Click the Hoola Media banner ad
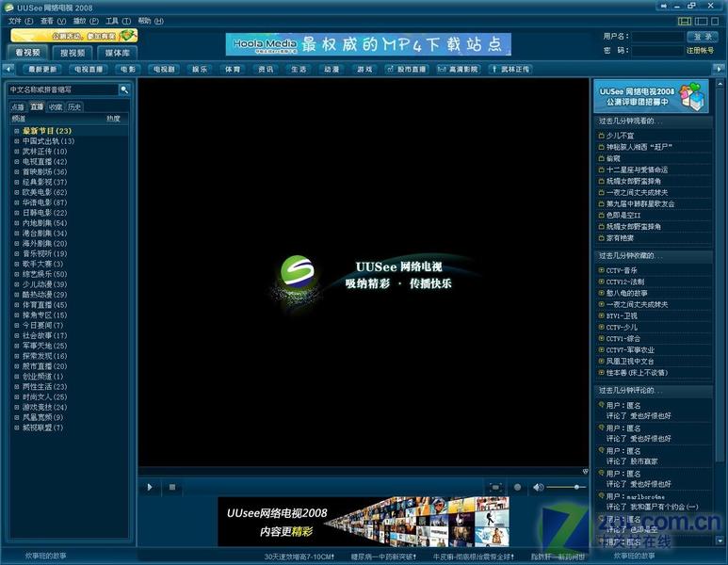This screenshot has width=728, height=565. [368, 44]
